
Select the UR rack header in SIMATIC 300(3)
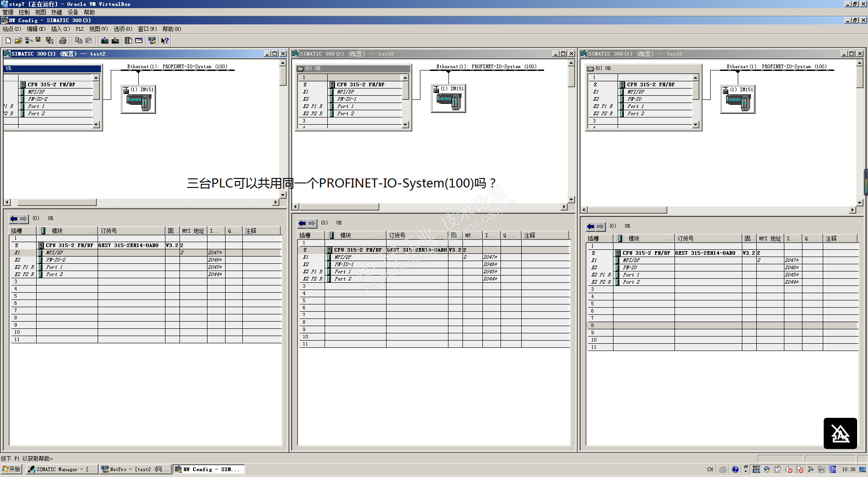tap(52, 69)
